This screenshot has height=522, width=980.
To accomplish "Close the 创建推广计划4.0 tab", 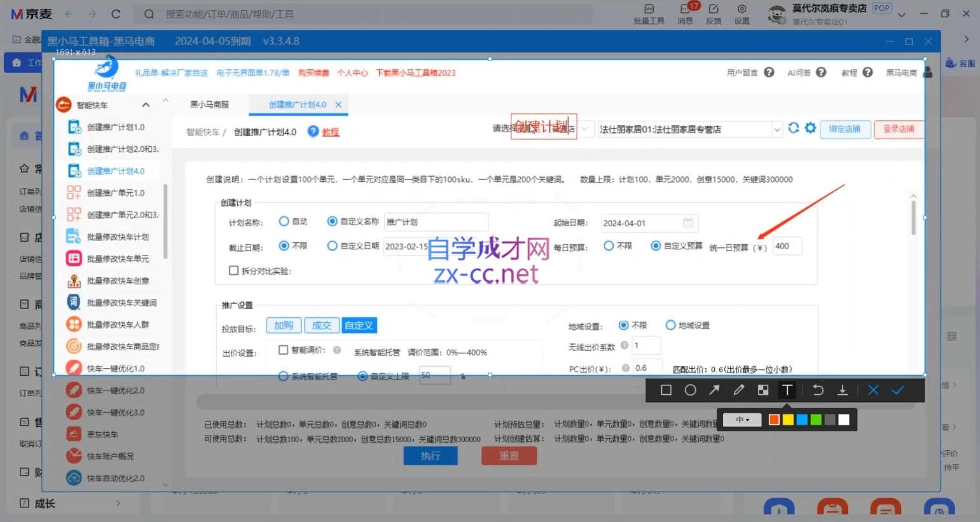I will pos(338,105).
